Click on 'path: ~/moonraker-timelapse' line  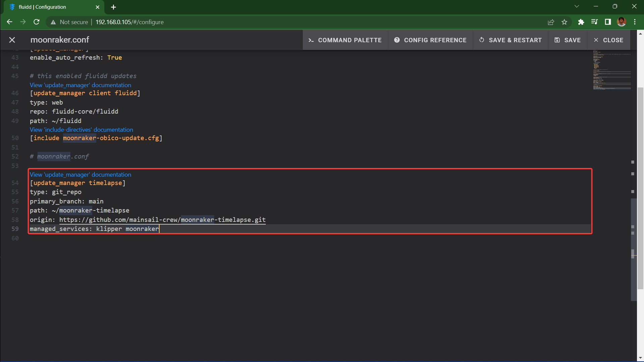point(79,210)
